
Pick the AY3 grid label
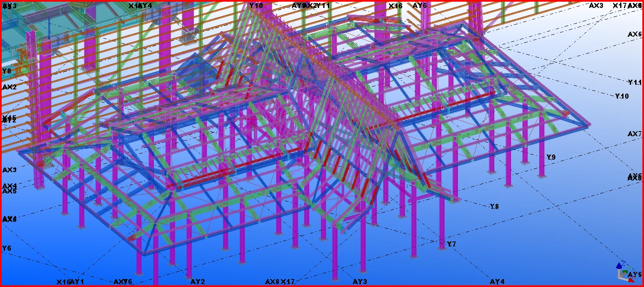pyautogui.click(x=360, y=282)
